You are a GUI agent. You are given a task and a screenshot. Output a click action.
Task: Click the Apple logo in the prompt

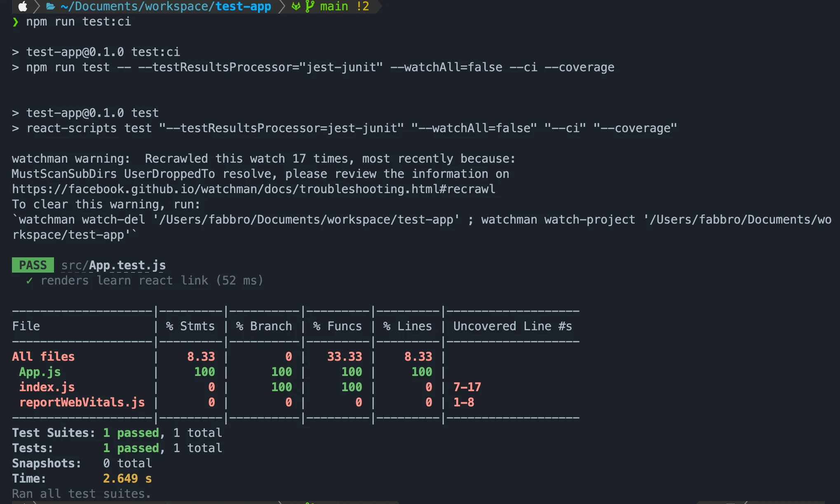pos(23,6)
